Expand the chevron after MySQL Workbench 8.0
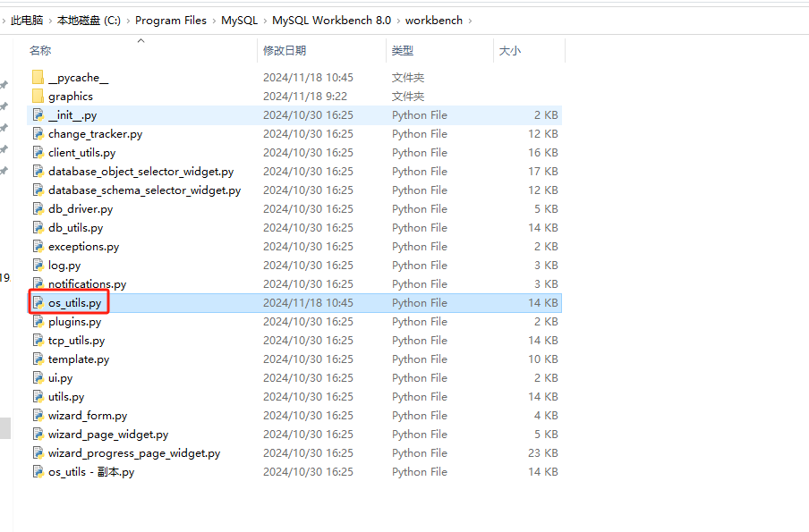Screen dimensions: 809x532 coord(398,21)
